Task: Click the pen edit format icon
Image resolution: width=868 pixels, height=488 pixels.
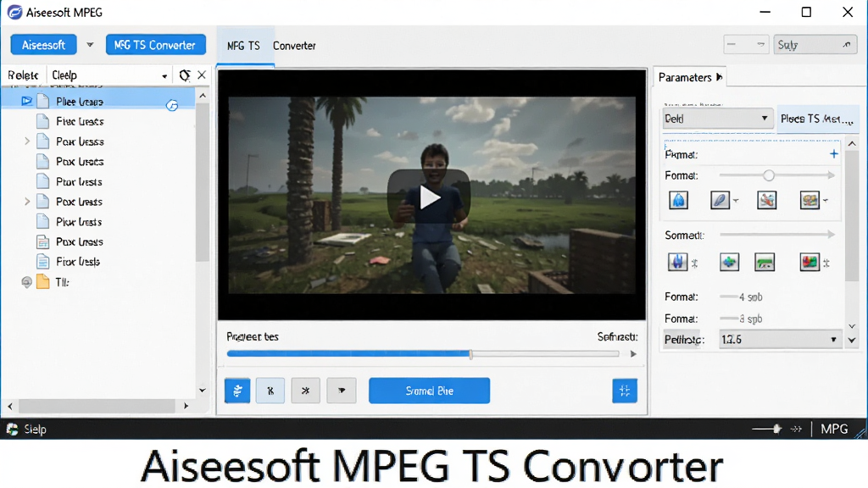Action: (720, 200)
